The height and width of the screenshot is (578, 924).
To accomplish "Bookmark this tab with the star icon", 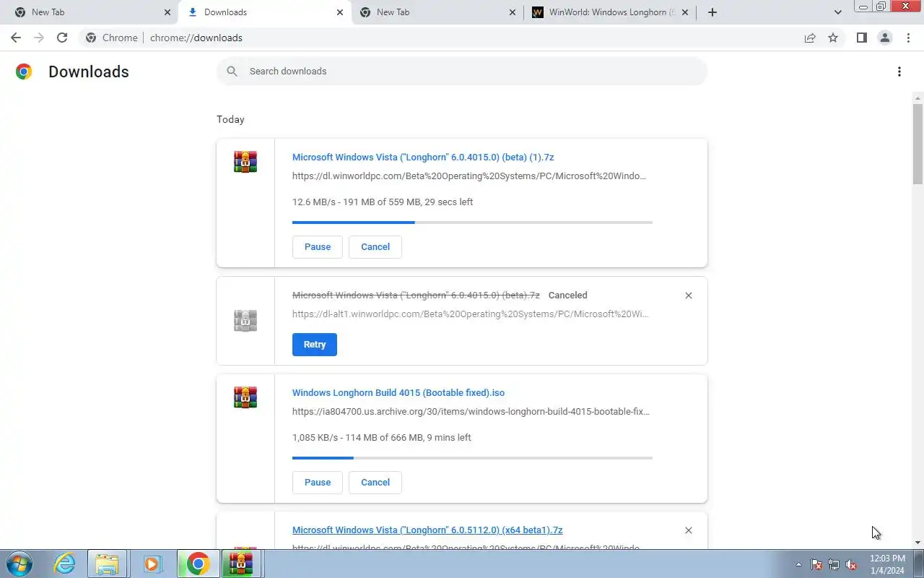I will point(833,38).
